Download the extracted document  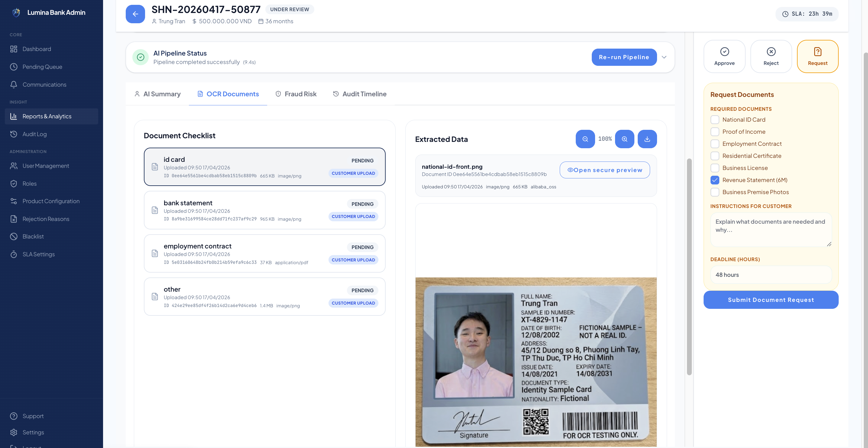(647, 139)
